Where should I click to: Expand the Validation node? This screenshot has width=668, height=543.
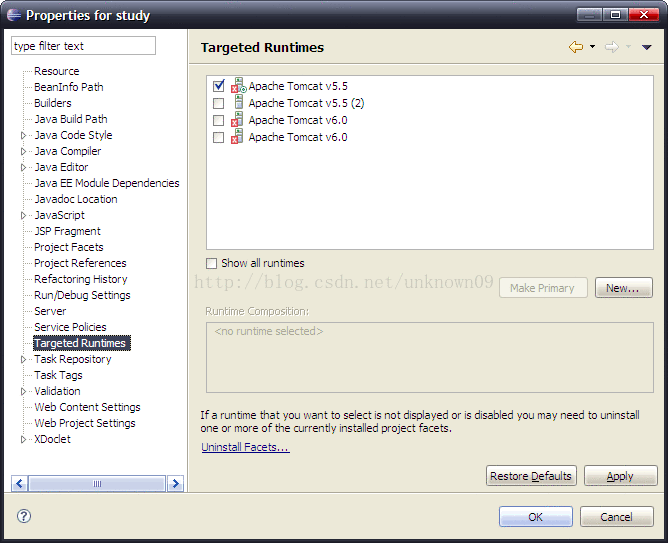pos(23,391)
